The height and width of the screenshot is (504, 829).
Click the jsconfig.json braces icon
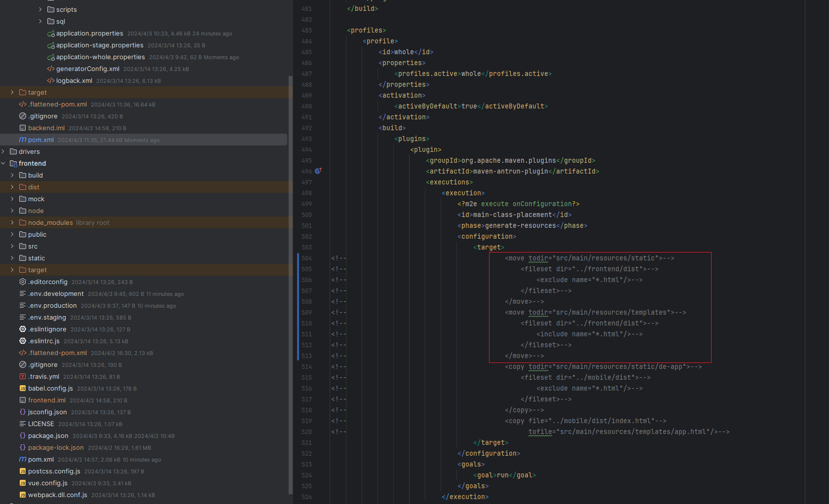click(23, 412)
